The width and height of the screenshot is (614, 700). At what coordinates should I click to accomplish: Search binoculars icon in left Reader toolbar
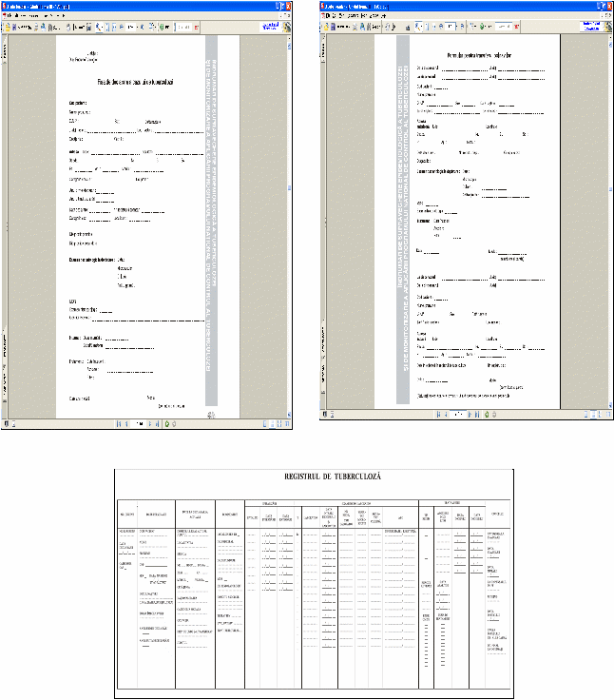(51, 28)
